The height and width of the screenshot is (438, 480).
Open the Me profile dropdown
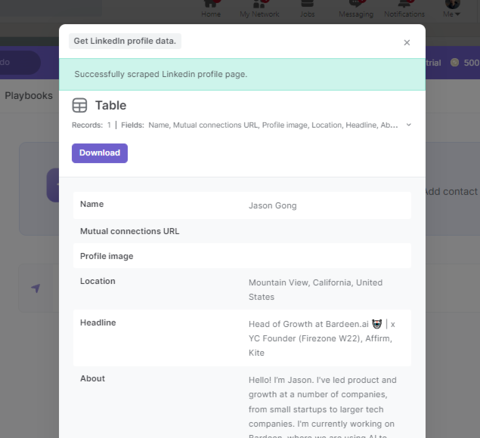click(452, 9)
